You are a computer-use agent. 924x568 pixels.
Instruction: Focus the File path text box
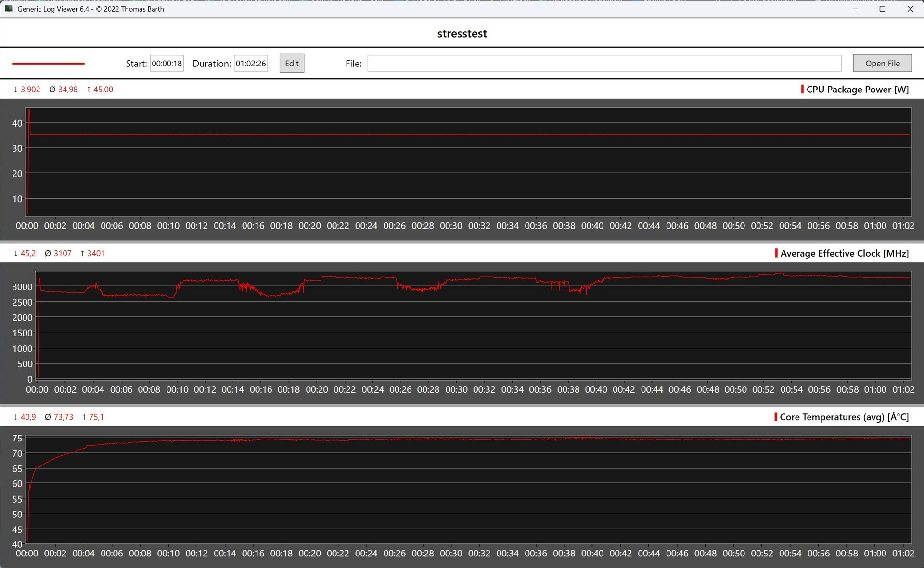(x=604, y=63)
